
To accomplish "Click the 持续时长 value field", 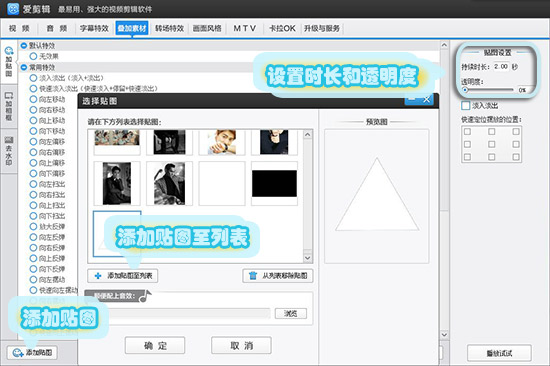I will 501,66.
